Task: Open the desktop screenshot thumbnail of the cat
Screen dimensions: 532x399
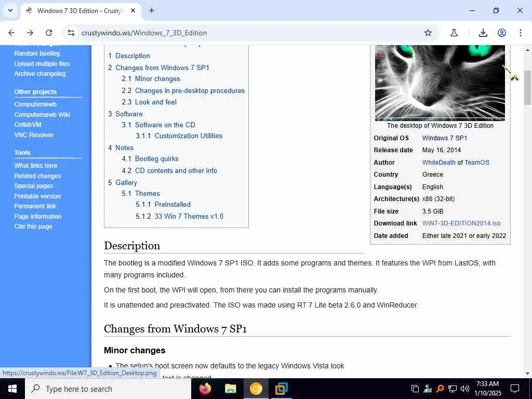Action: [x=440, y=83]
